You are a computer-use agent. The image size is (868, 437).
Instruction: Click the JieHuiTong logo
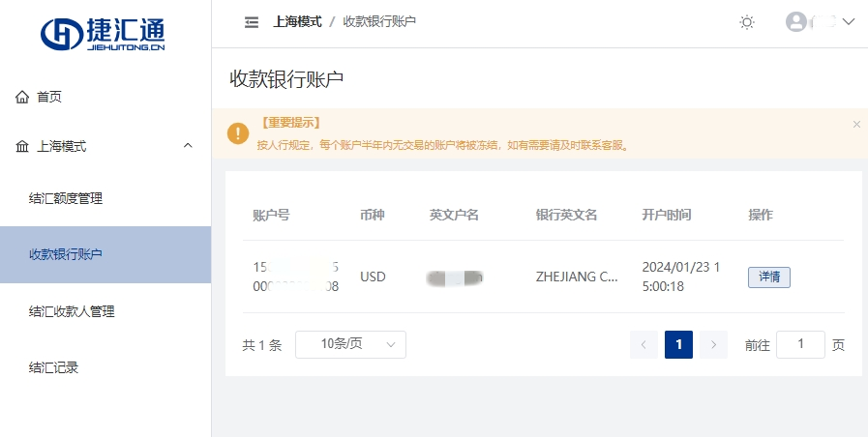coord(103,34)
